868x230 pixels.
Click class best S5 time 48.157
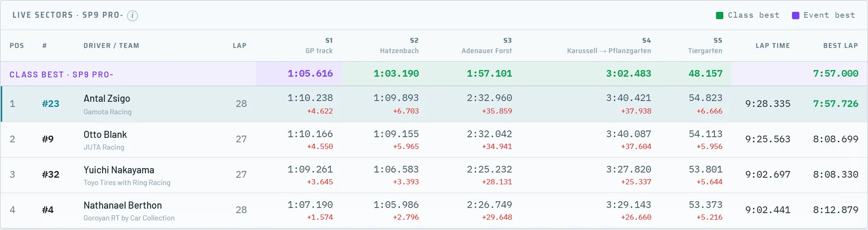[705, 74]
